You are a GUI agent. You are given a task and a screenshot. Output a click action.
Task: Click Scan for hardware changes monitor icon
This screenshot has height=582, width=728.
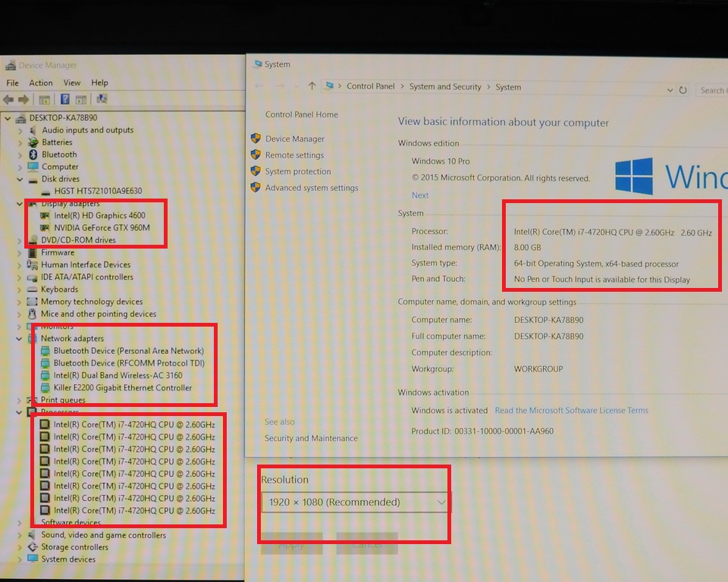click(102, 99)
